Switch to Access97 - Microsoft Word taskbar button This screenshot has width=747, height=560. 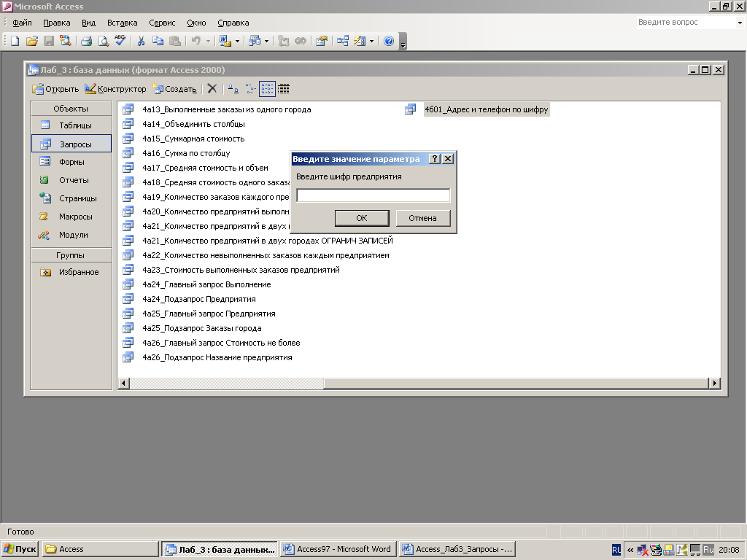[x=338, y=549]
